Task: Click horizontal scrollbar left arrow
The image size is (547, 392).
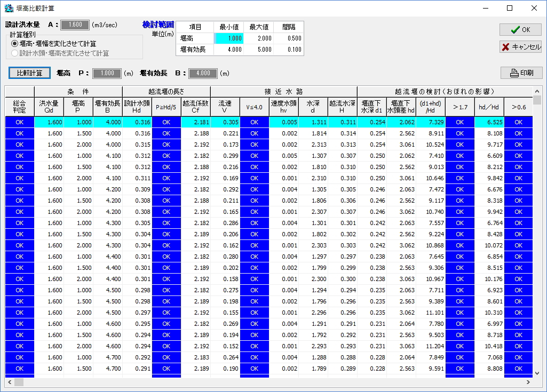Action: [10, 382]
